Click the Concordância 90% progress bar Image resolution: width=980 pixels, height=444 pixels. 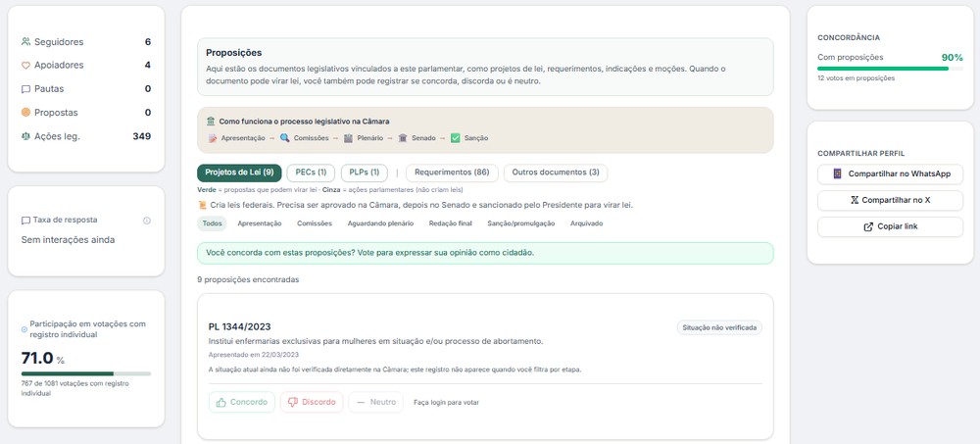click(x=890, y=69)
